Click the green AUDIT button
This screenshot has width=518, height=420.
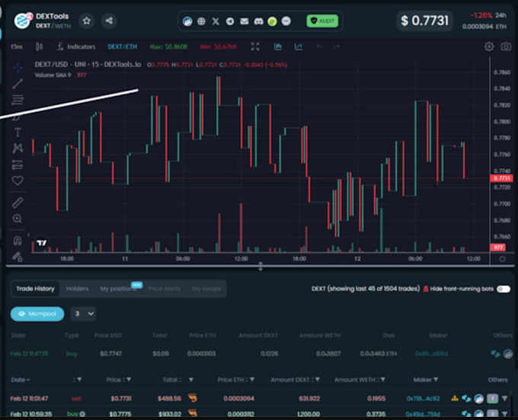click(322, 21)
